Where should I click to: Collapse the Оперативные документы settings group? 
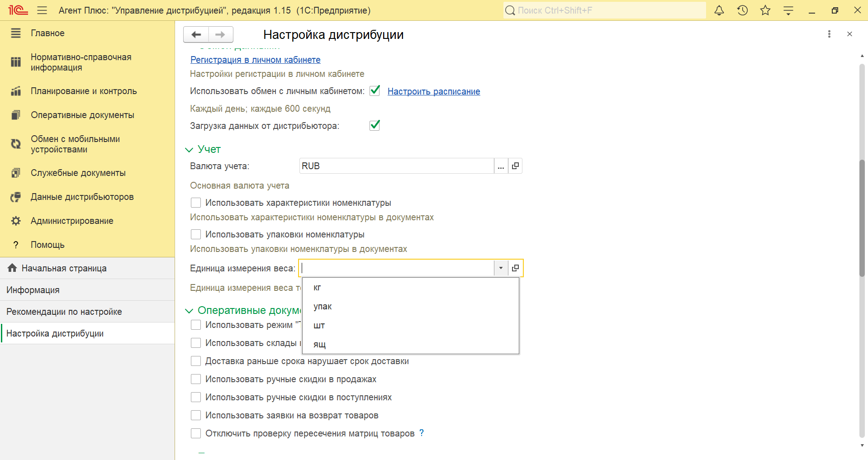click(189, 311)
